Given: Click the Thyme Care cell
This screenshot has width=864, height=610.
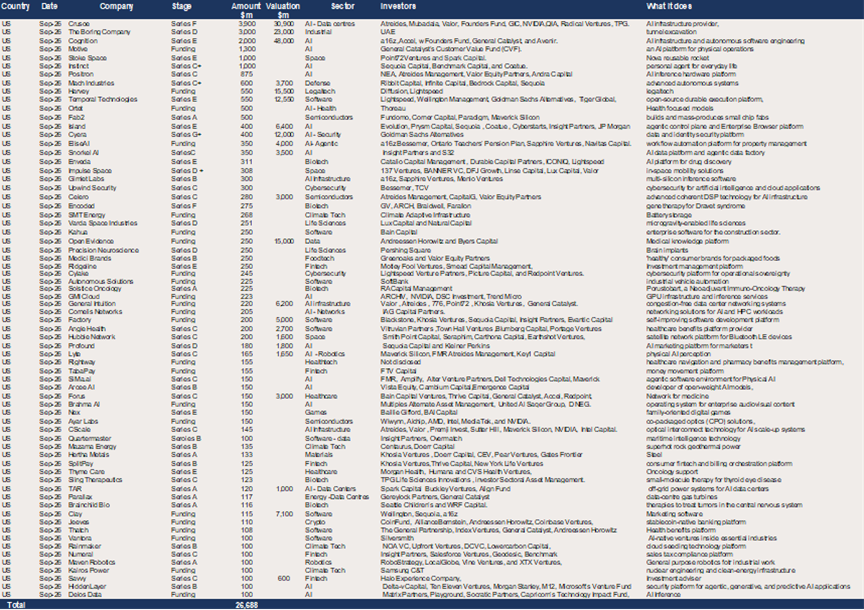Looking at the screenshot, I should tap(86, 472).
